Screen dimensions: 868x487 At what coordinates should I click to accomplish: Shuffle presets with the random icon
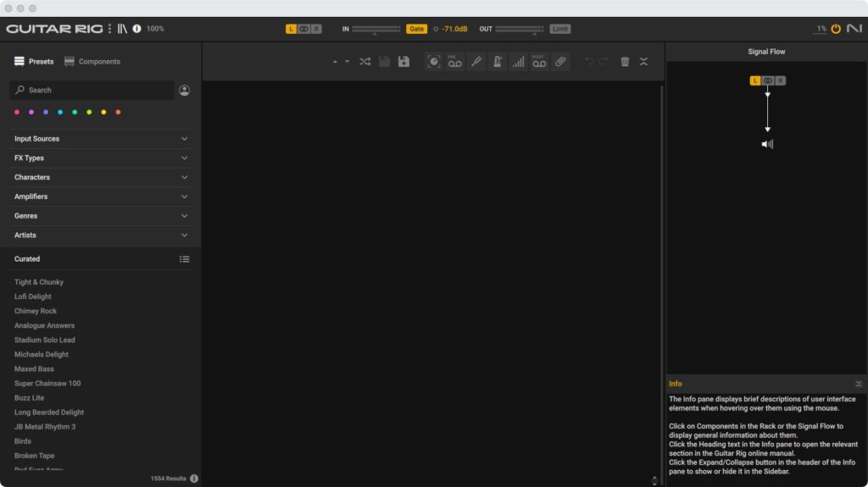(364, 62)
